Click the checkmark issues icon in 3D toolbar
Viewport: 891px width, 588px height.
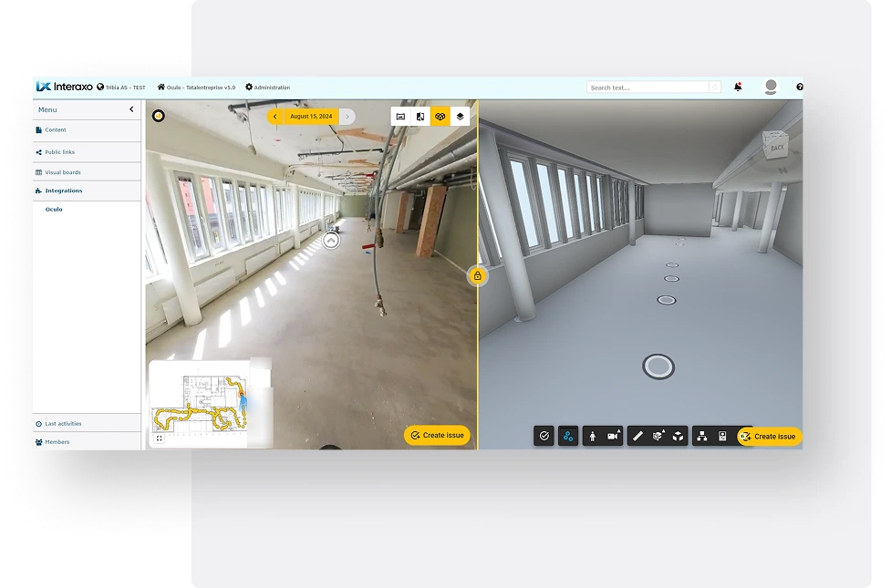(544, 437)
